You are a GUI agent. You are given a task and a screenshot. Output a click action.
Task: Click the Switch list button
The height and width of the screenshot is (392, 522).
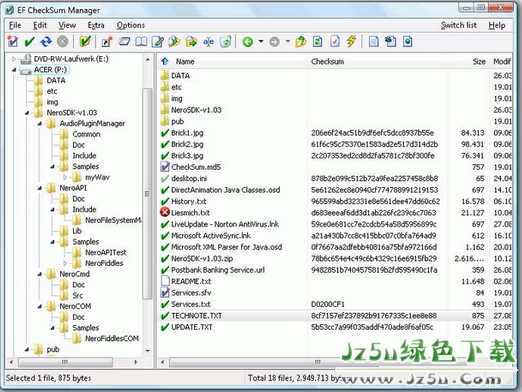pos(459,25)
